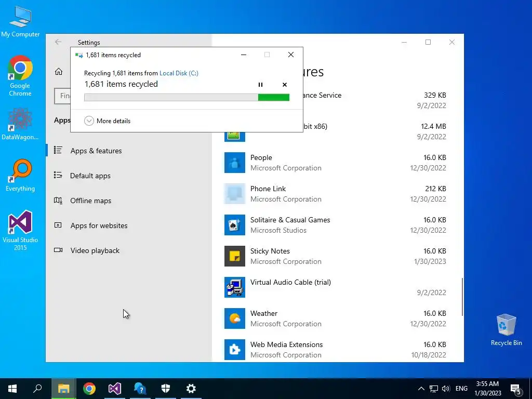Screen dimensions: 532x399
Task: Open Visual Studio 2015 desktop shortcut
Action: click(20, 230)
